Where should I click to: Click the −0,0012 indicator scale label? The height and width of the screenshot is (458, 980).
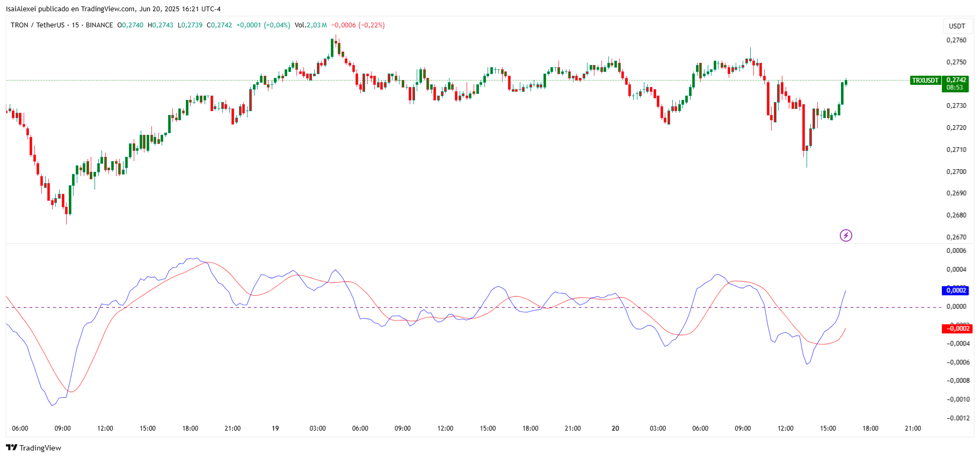pos(957,418)
